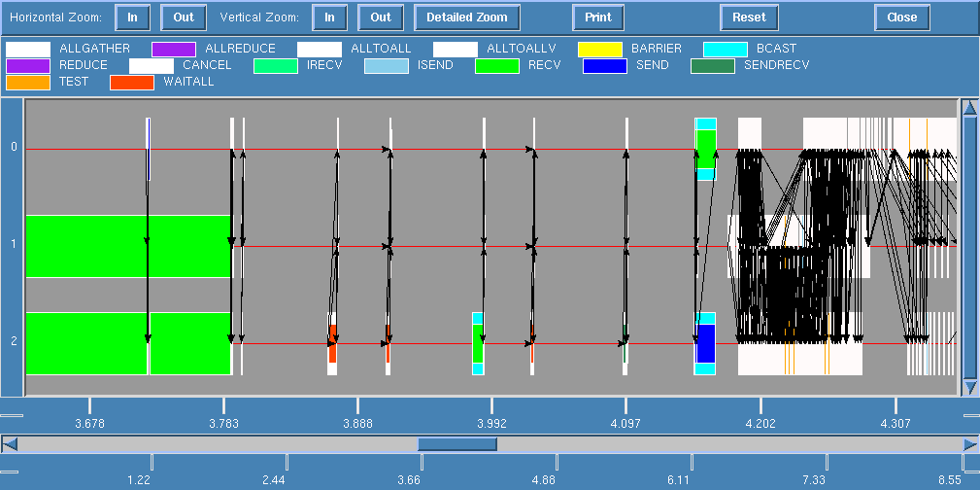Click time label 4.202 on the axis
This screenshot has height=490, width=980.
pyautogui.click(x=760, y=424)
